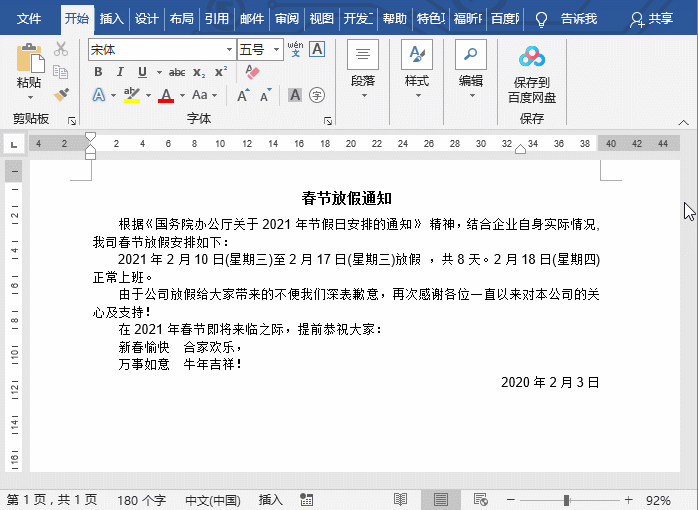Viewport: 698px width, 510px height.
Task: Open Clipboard pane launcher
Action: coord(72,121)
